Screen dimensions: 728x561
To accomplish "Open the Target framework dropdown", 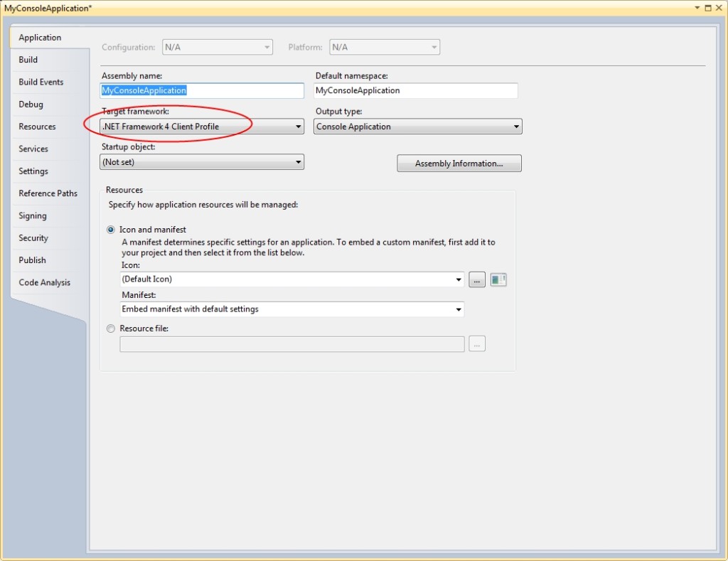I will point(299,126).
